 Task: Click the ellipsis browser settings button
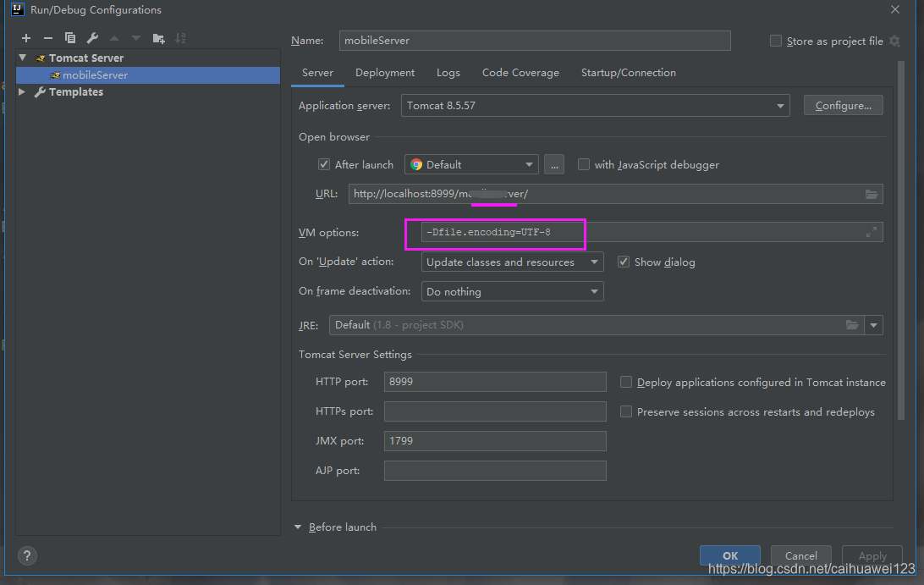pos(554,164)
